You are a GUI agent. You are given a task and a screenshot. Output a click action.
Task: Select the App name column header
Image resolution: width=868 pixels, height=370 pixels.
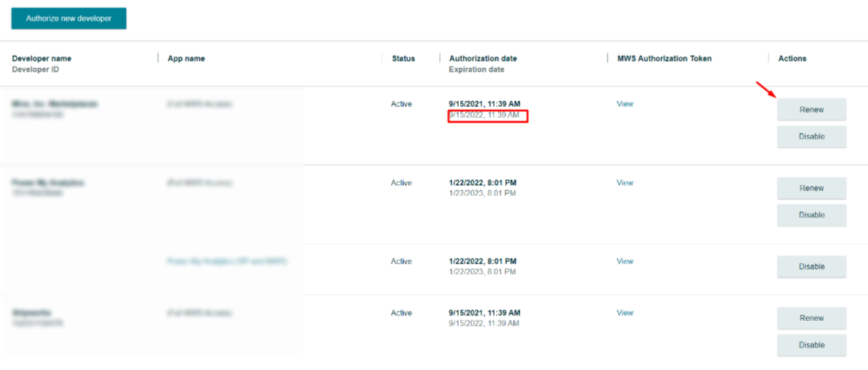[186, 59]
